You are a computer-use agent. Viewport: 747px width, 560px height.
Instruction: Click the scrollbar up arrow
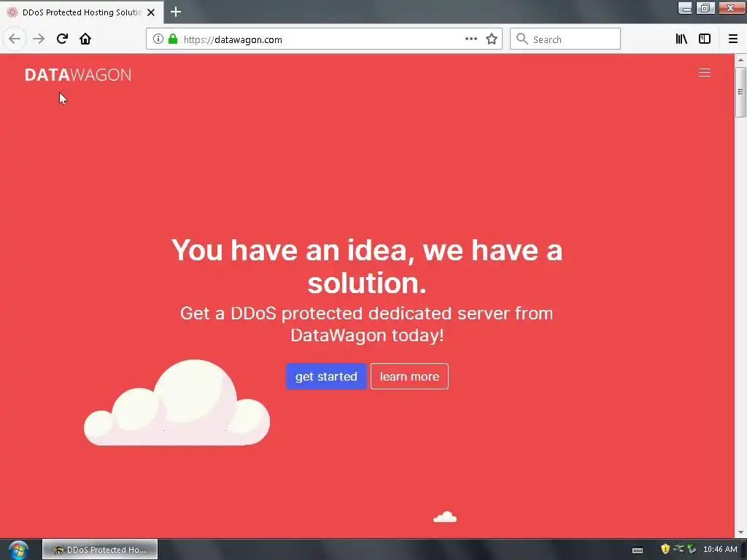[740, 60]
